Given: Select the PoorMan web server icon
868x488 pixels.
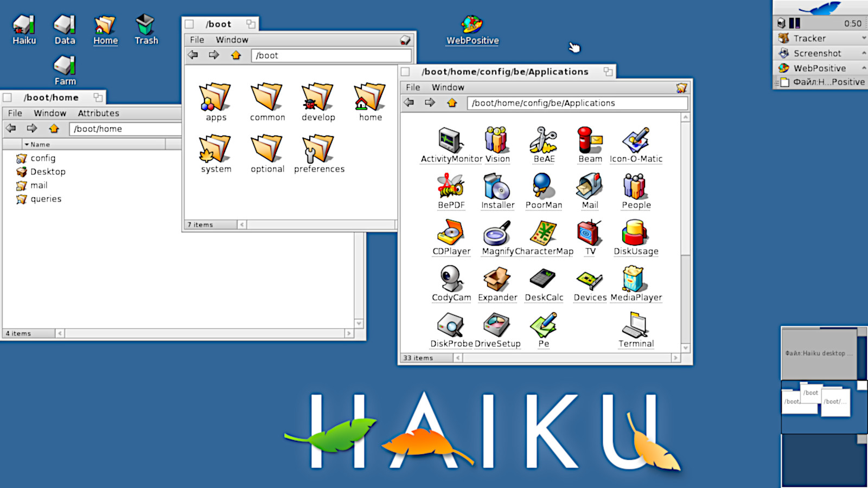Looking at the screenshot, I should 543,187.
